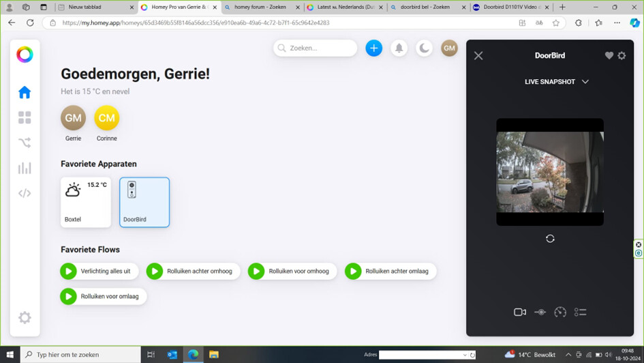This screenshot has height=363, width=644.
Task: Switch to Nieuw tabblad browser tab
Action: [x=97, y=7]
